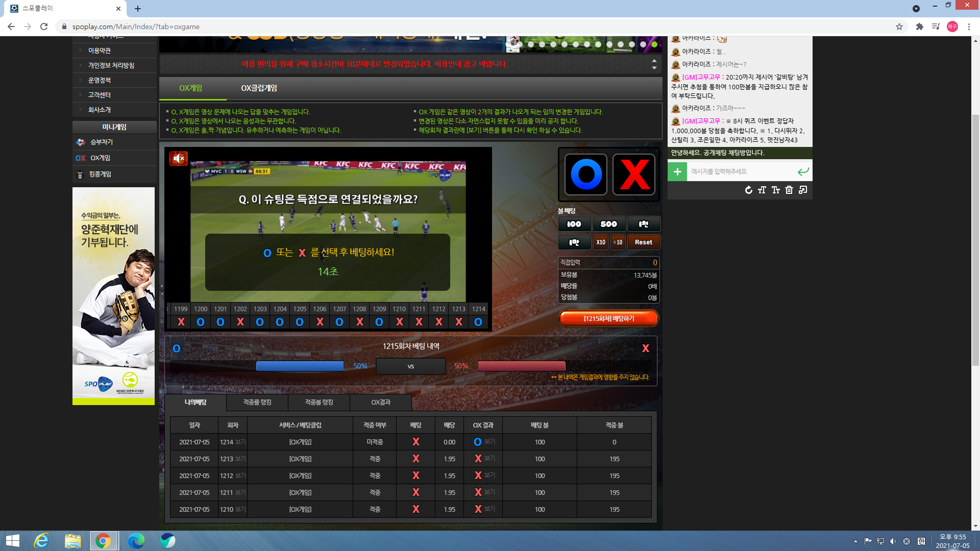
Task: Decrease chat font size icon
Action: (x=776, y=190)
